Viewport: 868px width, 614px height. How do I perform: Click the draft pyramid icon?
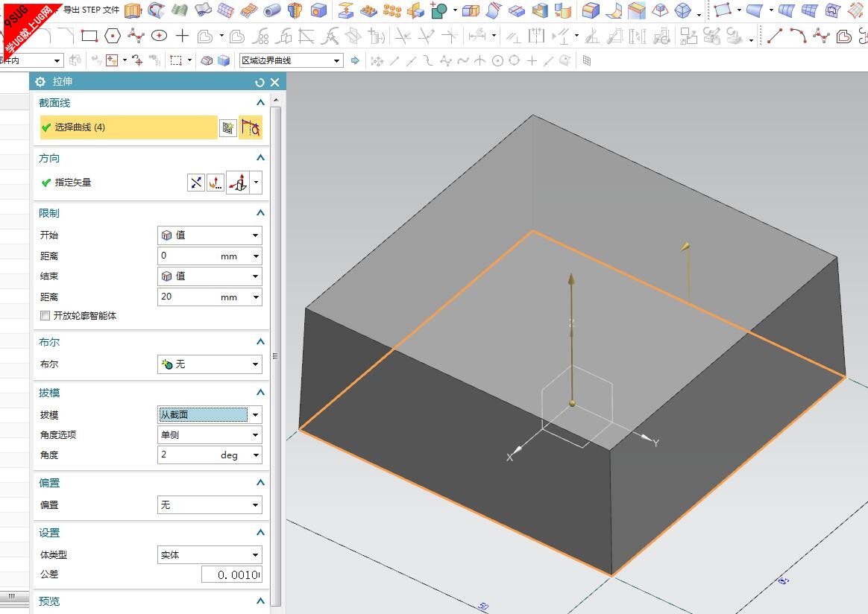click(660, 10)
